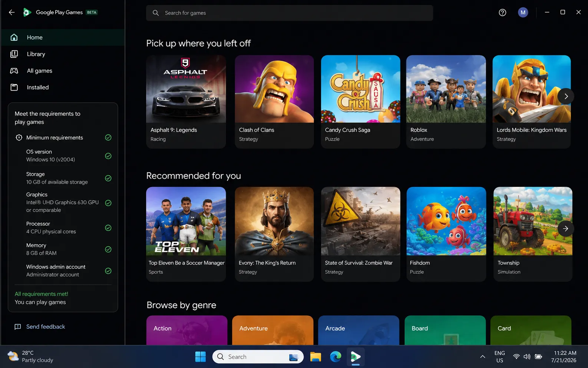Click the search magnifier icon in games search

pos(156,13)
